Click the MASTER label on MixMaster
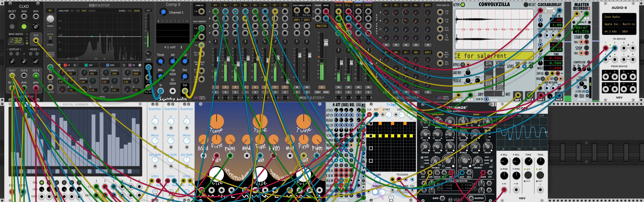The width and height of the screenshot is (644, 202). pyautogui.click(x=321, y=26)
